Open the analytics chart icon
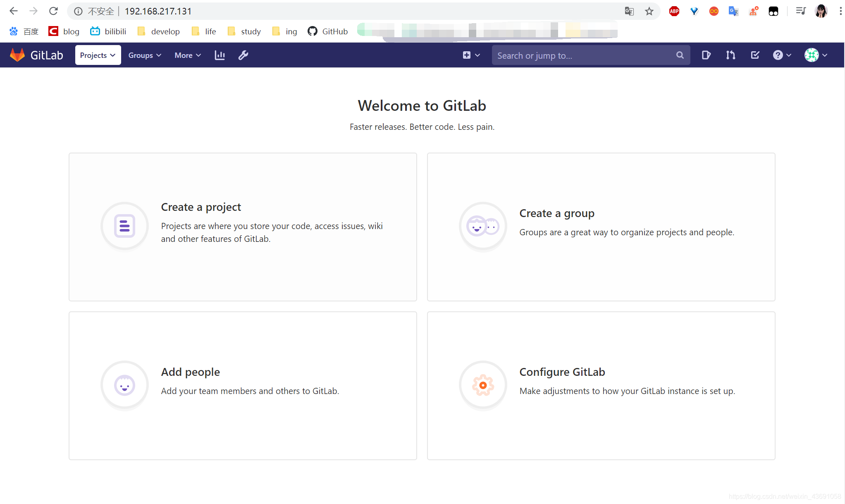 point(220,55)
